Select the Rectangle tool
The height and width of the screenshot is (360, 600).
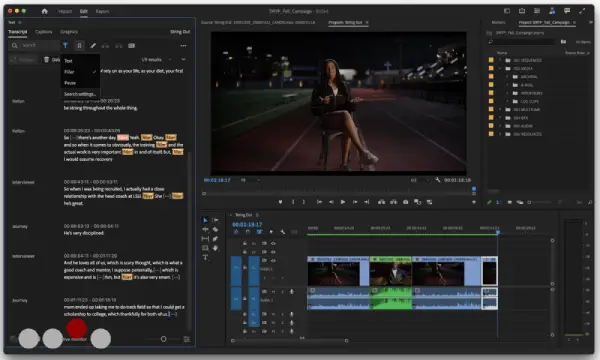205,248
